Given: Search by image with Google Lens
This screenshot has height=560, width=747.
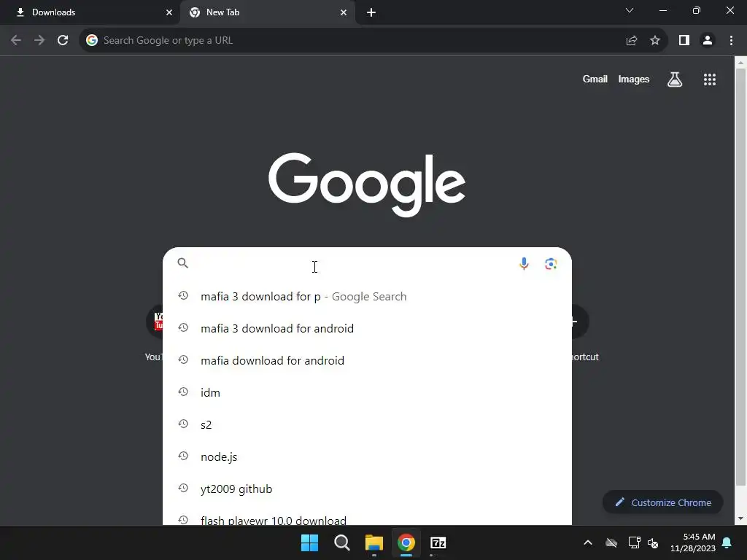Looking at the screenshot, I should point(551,264).
